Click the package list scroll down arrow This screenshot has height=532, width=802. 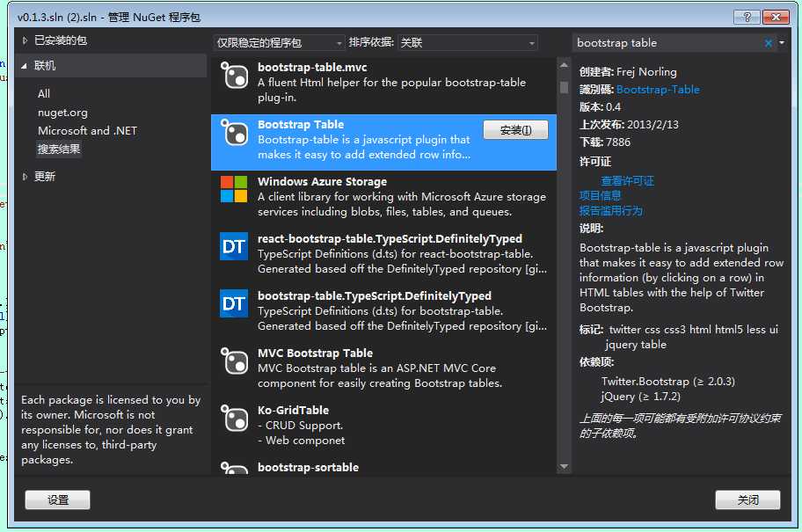tap(564, 467)
